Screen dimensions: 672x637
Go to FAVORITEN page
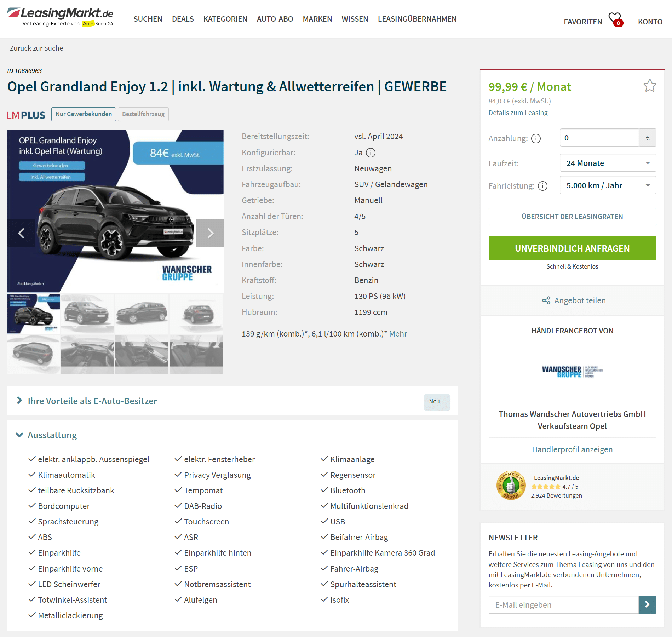tap(583, 22)
